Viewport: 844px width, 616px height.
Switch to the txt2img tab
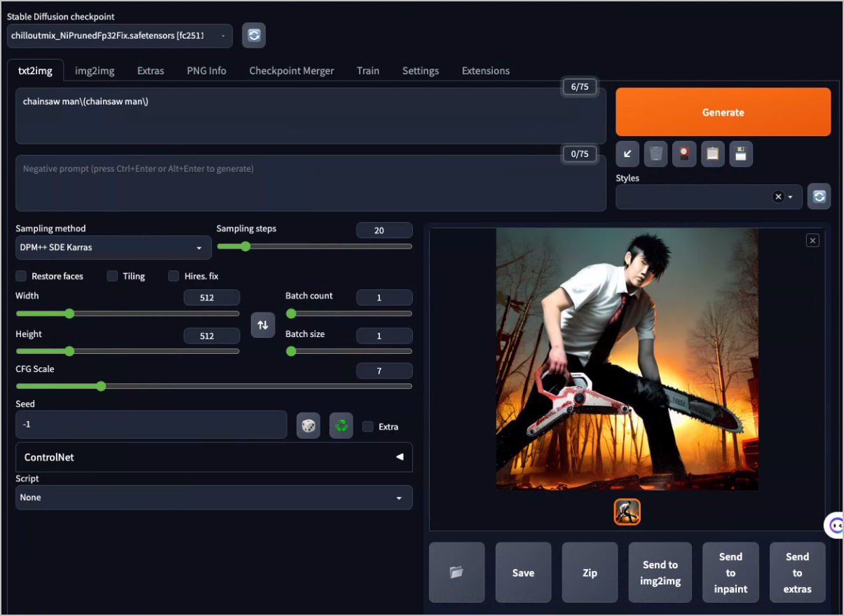35,71
